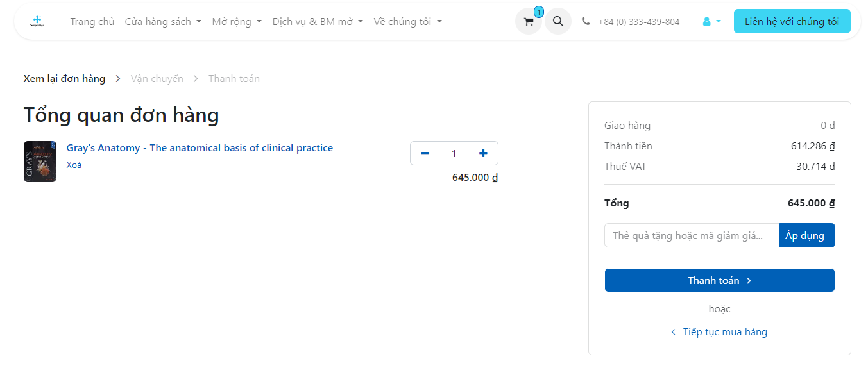
Task: Increase quantity with the plus icon
Action: [x=483, y=153]
